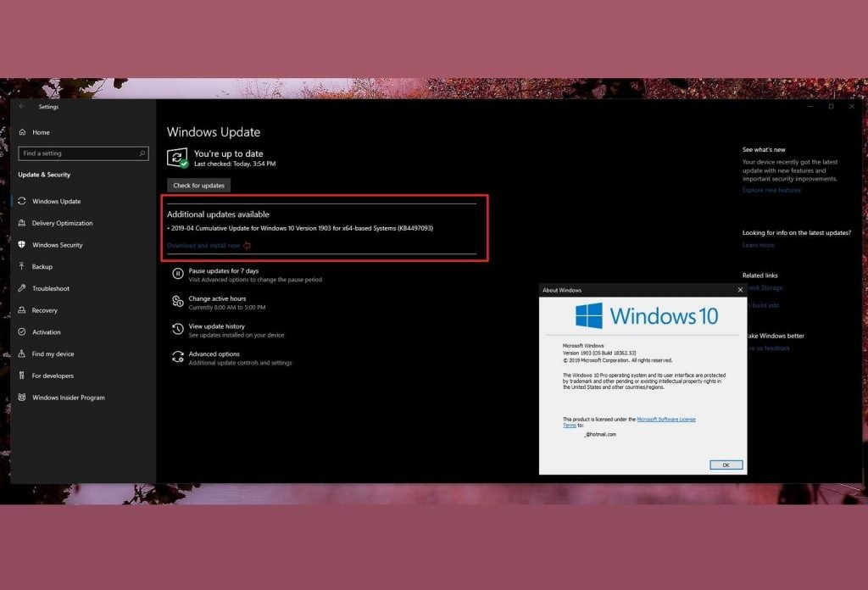
Task: Click OK in the About Windows dialog
Action: pos(726,465)
